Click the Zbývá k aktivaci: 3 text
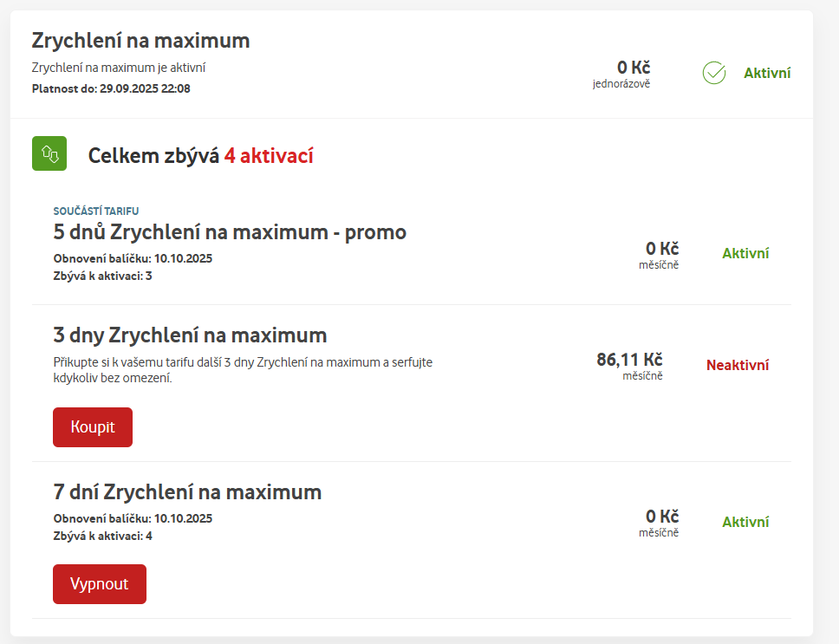The height and width of the screenshot is (644, 839). pyautogui.click(x=102, y=276)
